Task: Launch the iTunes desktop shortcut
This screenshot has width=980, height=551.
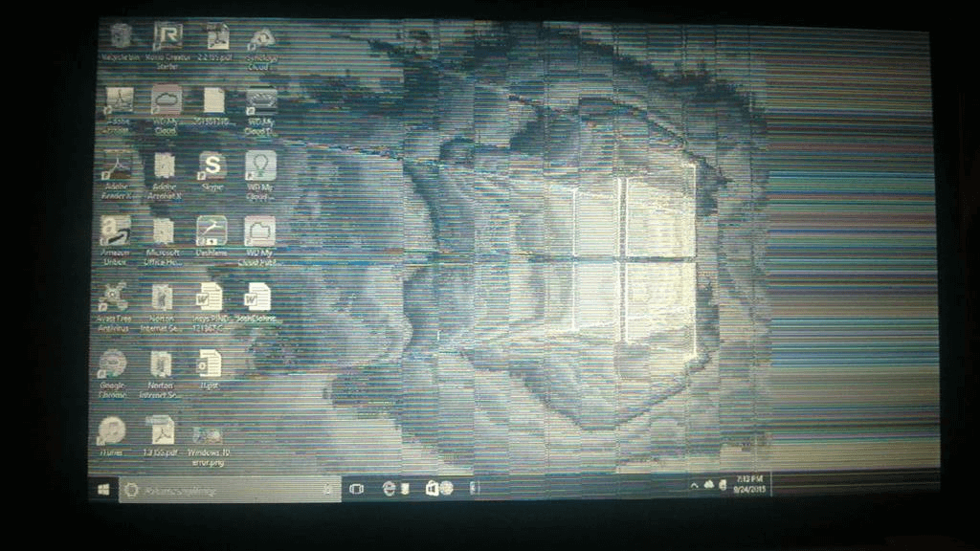Action: tap(111, 436)
